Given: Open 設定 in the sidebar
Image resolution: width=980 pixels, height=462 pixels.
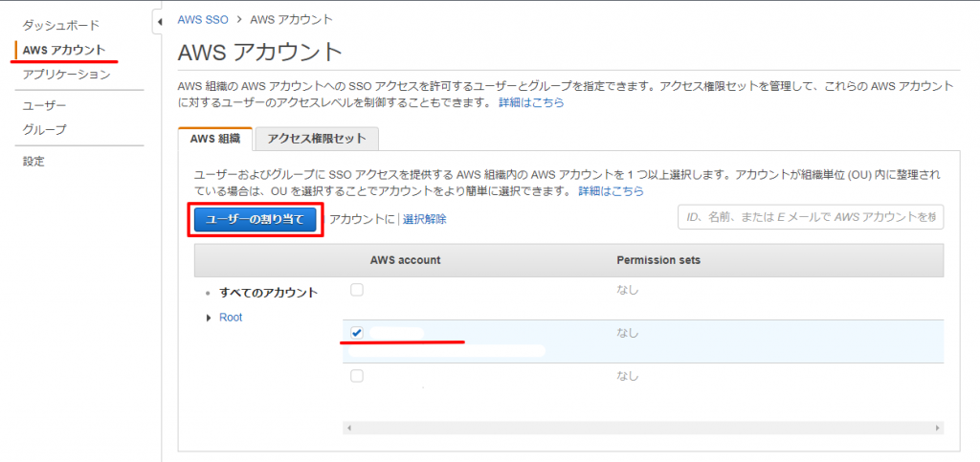Looking at the screenshot, I should tap(33, 161).
